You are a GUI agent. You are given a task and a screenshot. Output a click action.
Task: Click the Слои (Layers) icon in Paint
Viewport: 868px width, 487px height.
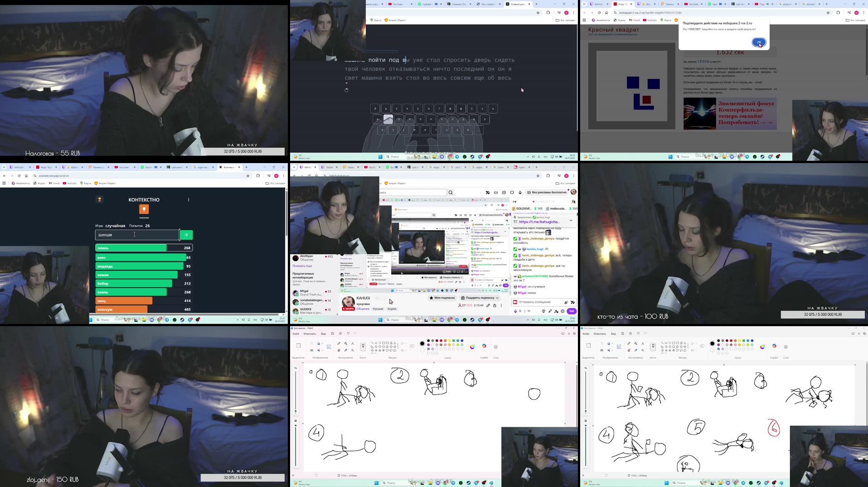point(495,347)
